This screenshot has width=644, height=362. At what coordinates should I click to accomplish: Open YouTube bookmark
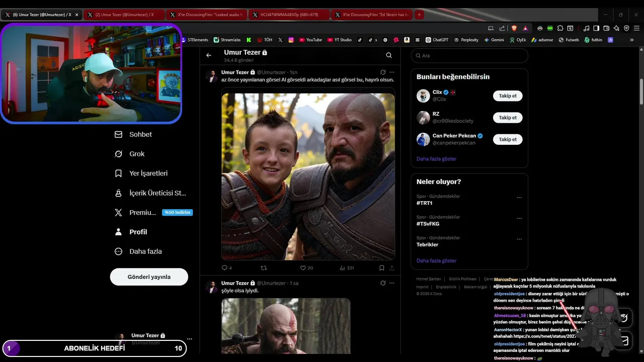[x=310, y=40]
